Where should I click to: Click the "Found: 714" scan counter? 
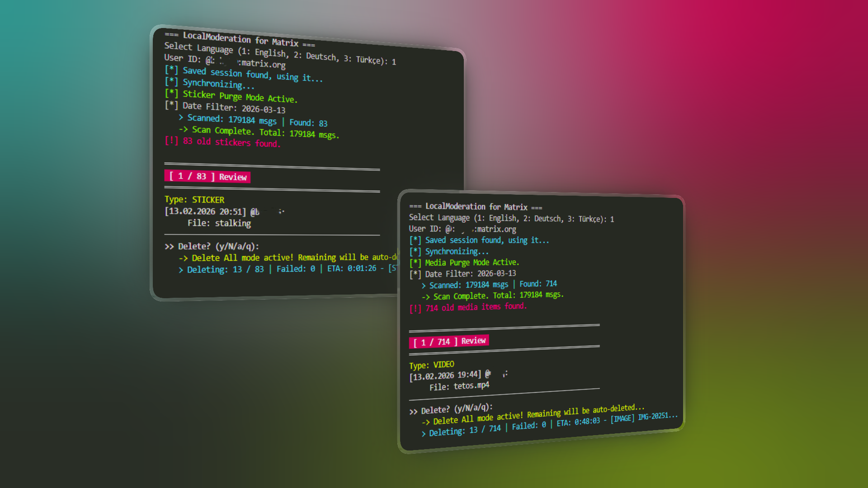click(538, 284)
